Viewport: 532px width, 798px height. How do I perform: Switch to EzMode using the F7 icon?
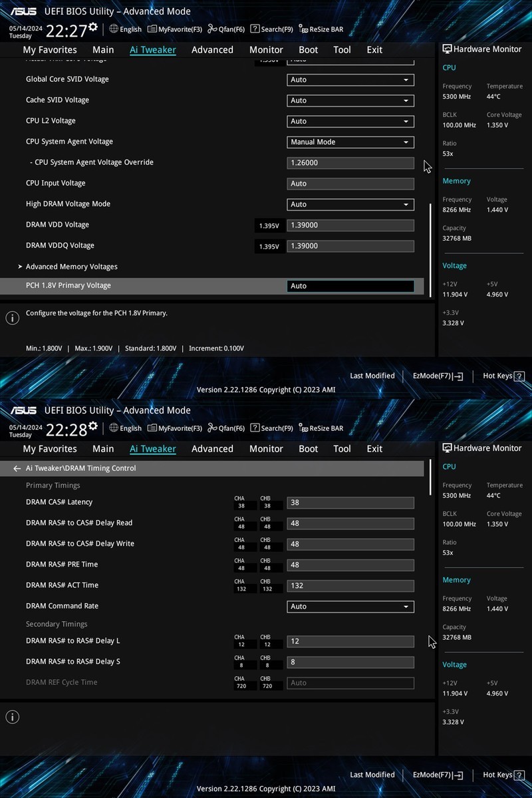(x=437, y=376)
